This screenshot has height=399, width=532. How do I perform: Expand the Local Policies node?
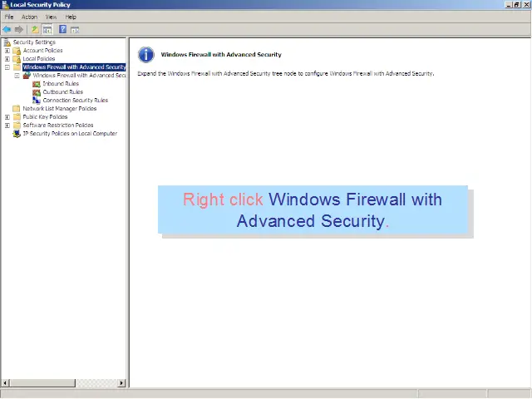(7, 59)
